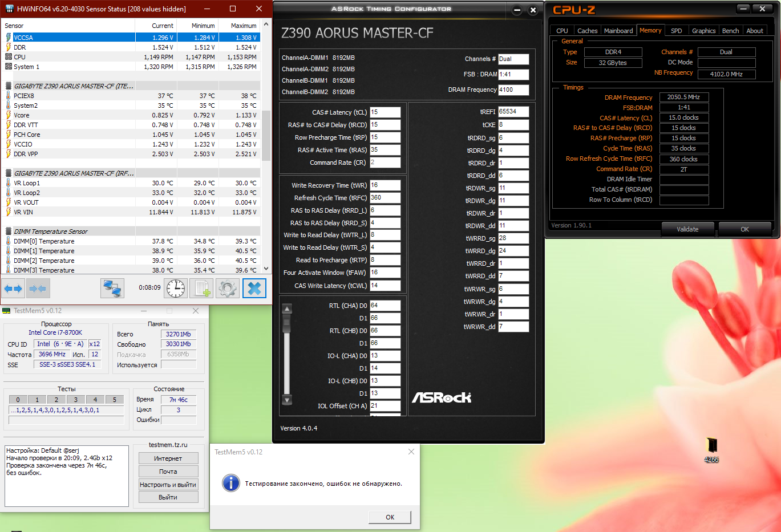The image size is (781, 532).
Task: Click test number 5 box in TestMem5
Action: 115,400
